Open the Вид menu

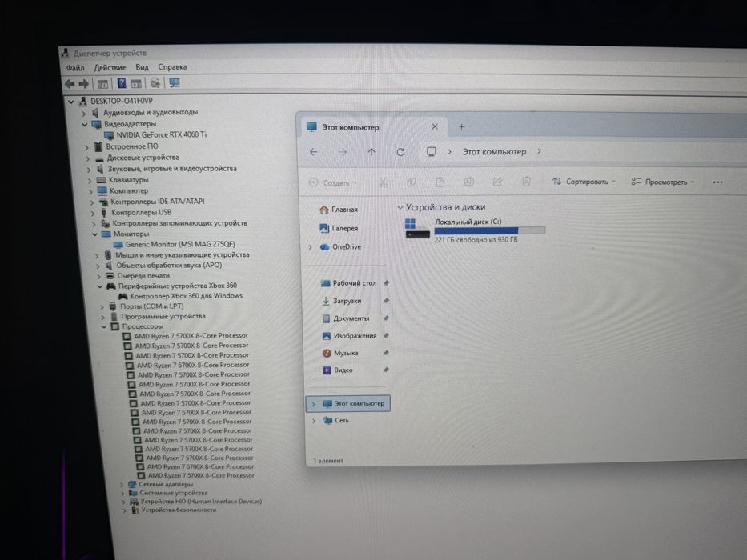point(142,67)
